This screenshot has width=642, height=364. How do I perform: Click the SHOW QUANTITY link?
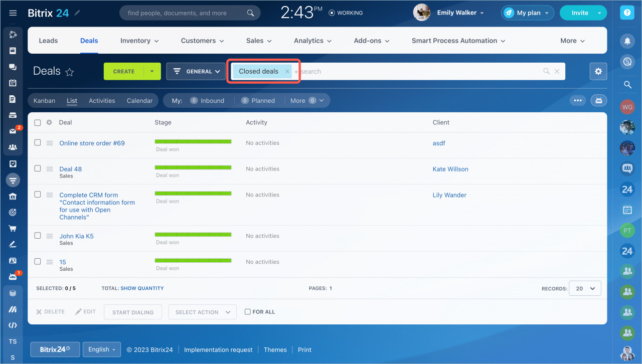(142, 288)
